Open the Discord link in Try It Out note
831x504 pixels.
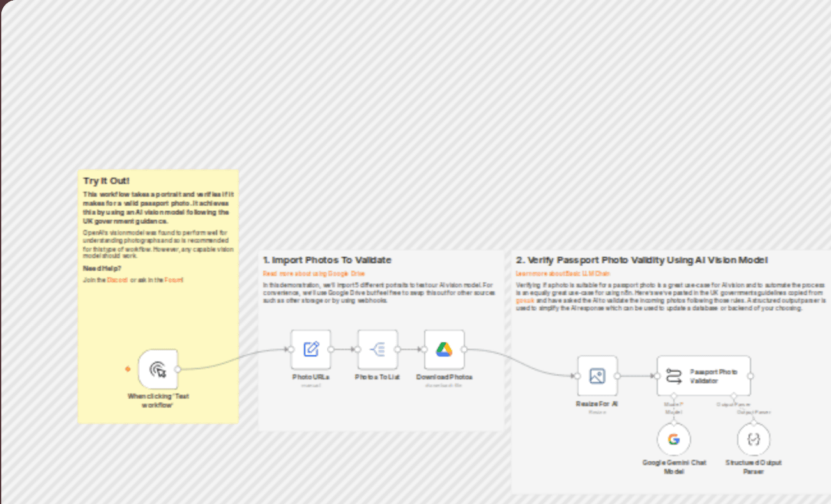pyautogui.click(x=117, y=280)
